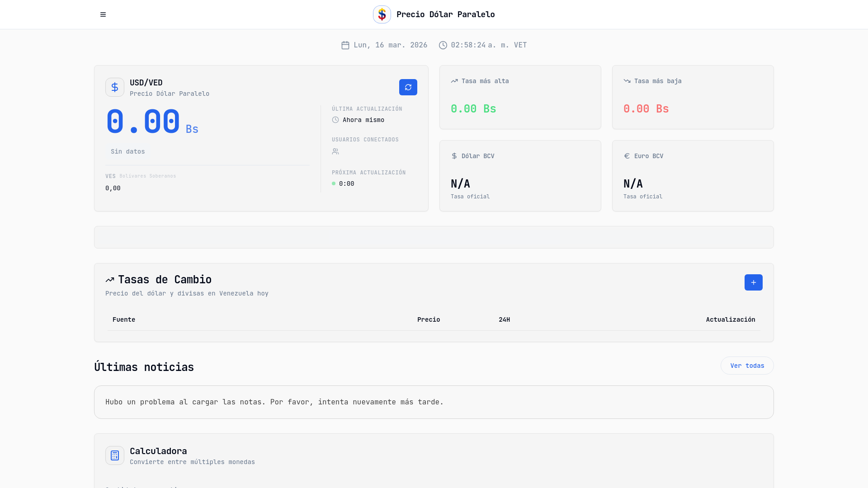
Task: Click the red 0.00 Bs lowest rate
Action: tap(646, 109)
